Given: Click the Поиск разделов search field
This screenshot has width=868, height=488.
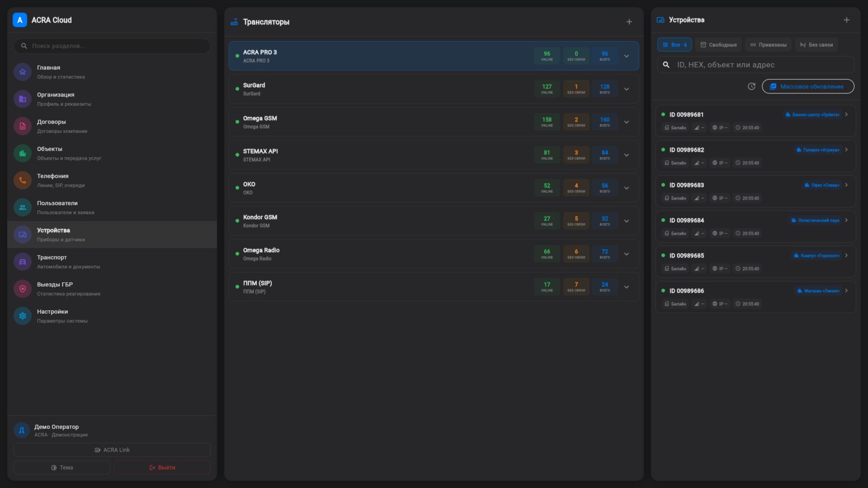Looking at the screenshot, I should 112,46.
